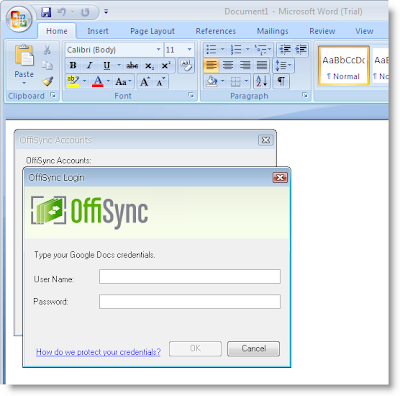Open line spacing options
The width and height of the screenshot is (400, 396).
coord(283,65)
